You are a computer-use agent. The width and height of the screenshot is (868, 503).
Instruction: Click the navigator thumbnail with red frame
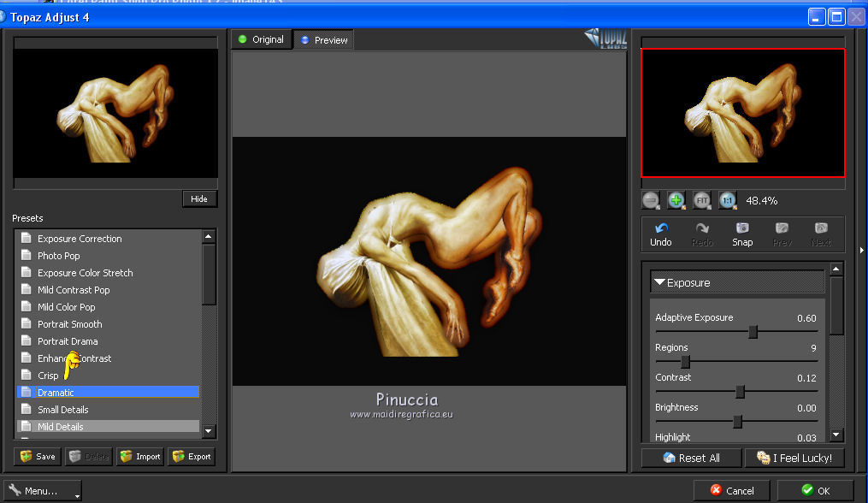coord(743,113)
